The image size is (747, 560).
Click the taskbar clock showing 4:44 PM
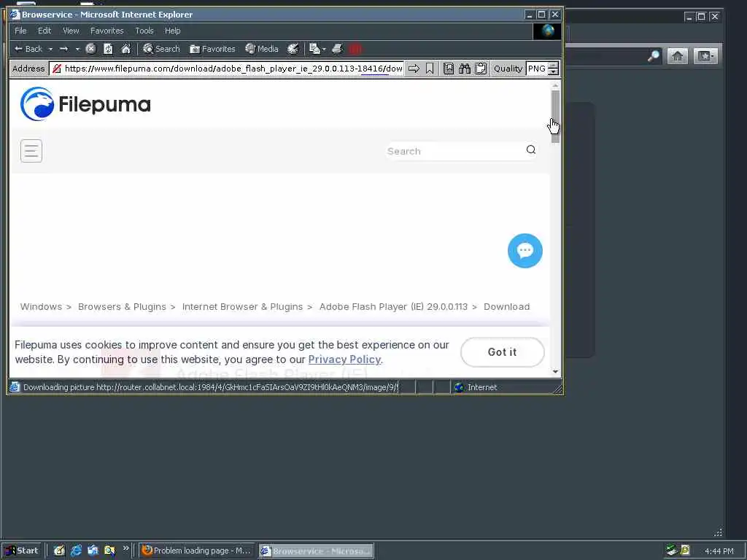[719, 551]
